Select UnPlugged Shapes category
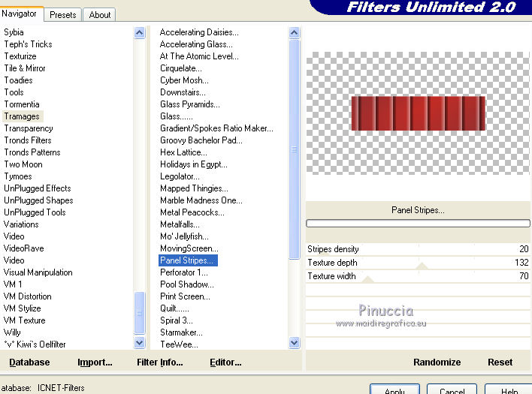This screenshot has width=532, height=394. pos(38,200)
